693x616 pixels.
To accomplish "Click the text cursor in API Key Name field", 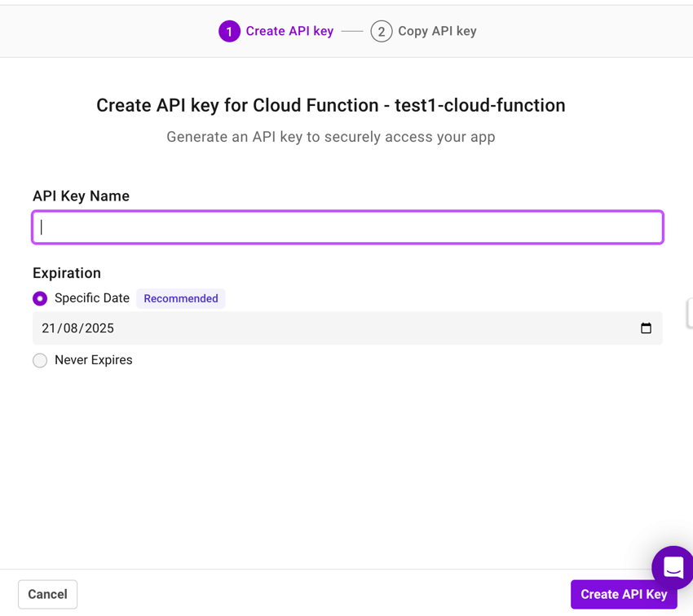I will 42,227.
